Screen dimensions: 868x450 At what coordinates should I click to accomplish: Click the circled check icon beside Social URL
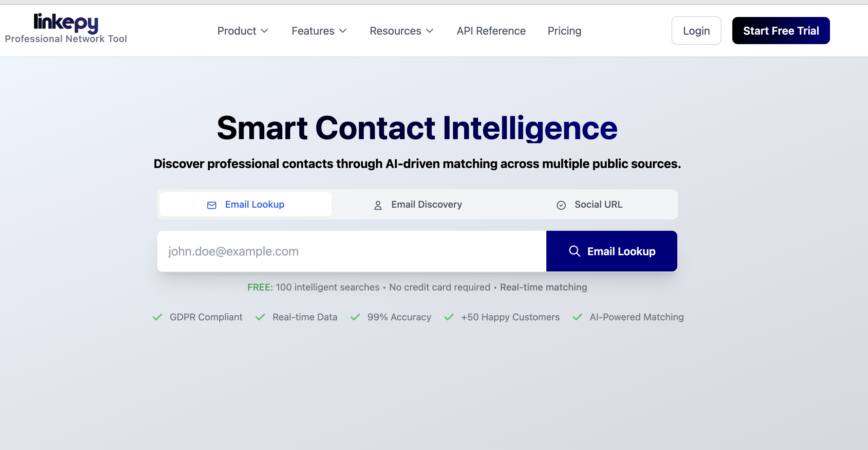(561, 205)
